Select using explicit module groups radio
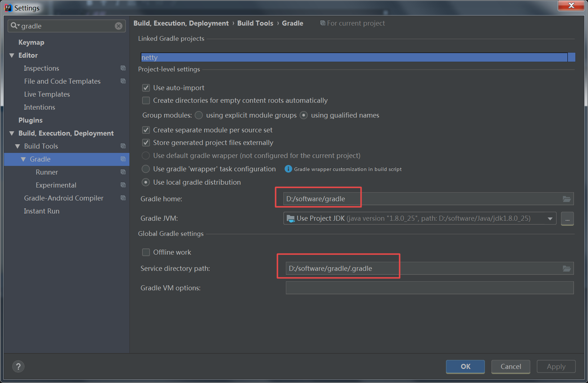The height and width of the screenshot is (383, 588). click(199, 115)
